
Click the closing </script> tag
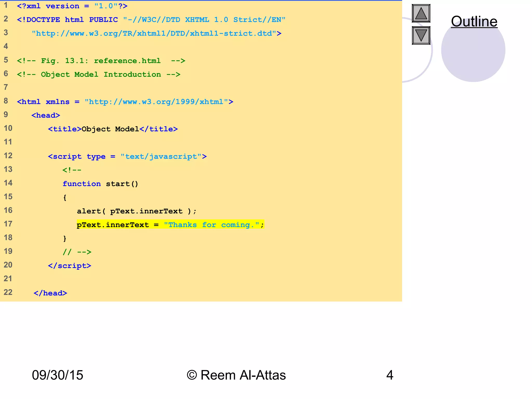[70, 265]
